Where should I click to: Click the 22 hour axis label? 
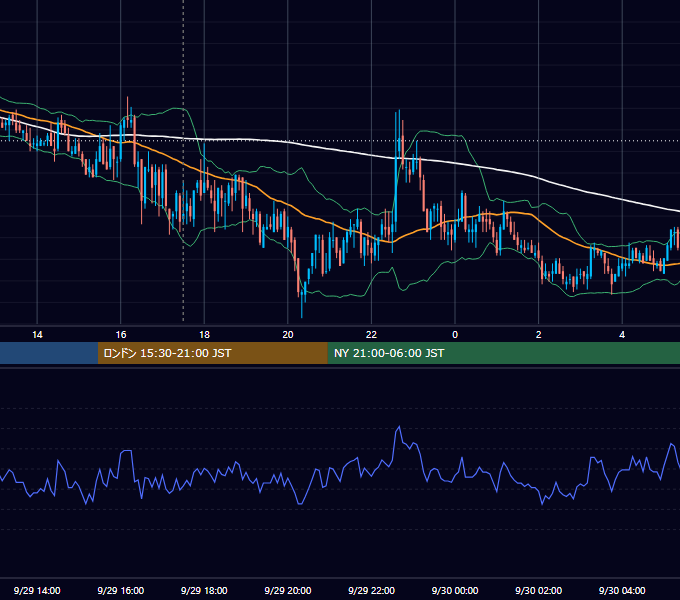click(371, 335)
